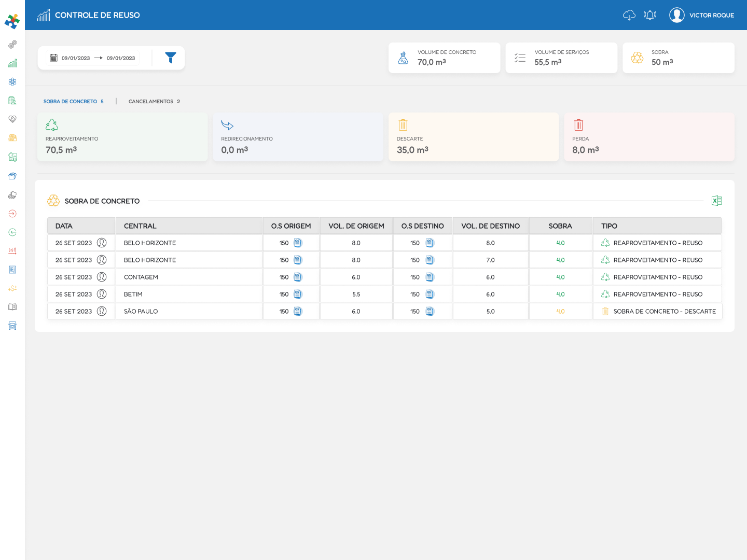This screenshot has width=747, height=560.
Task: Switch to the Cancelamentos tab
Action: coord(154,102)
